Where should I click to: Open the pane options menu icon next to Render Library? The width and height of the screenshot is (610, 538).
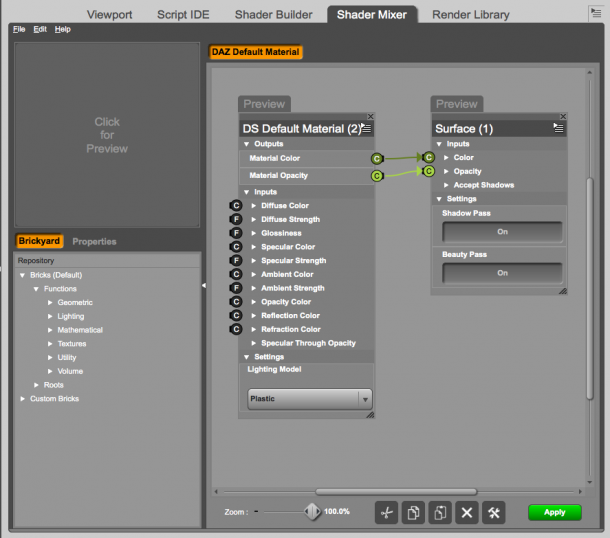click(x=596, y=13)
